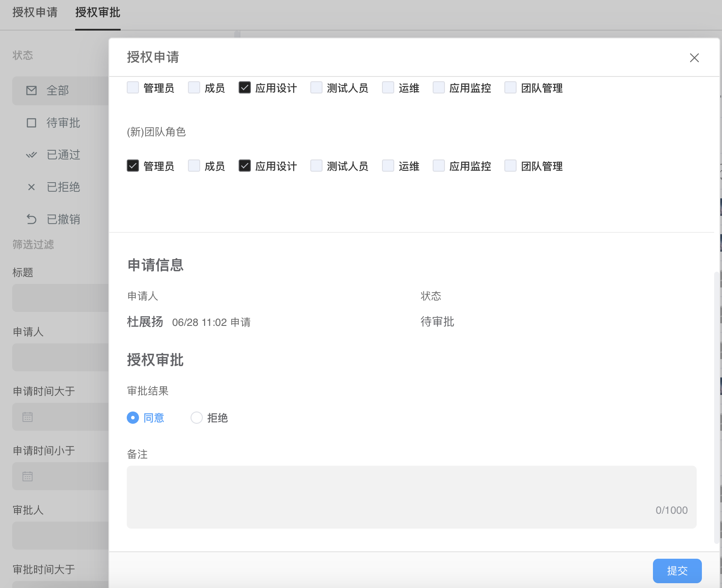
Task: Click the 审批人 filter input field
Action: point(61,535)
